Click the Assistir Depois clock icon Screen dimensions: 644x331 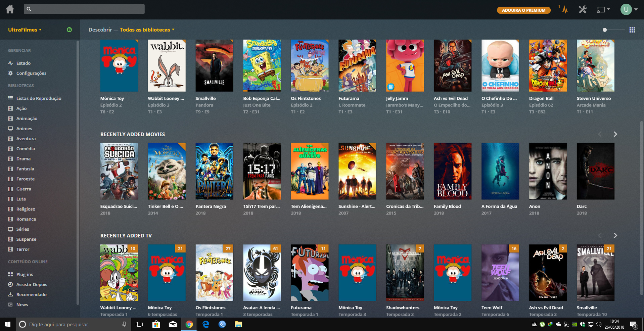(10, 284)
